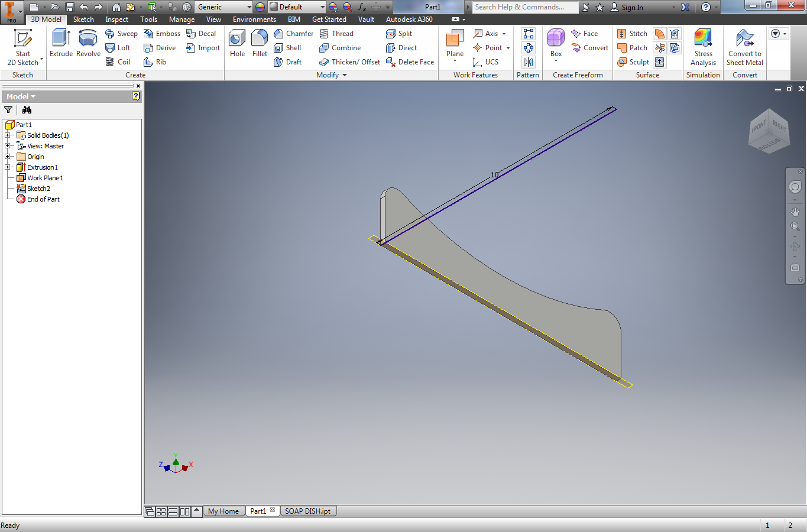Click the Search Help & Commands field
Screen dimensions: 807x532
coord(525,7)
